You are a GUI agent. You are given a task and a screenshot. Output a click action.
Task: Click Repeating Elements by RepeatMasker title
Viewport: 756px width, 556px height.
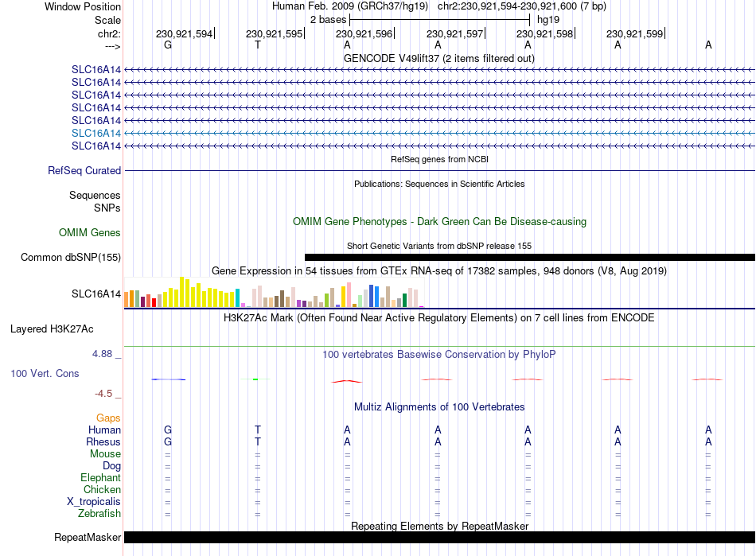pyautogui.click(x=440, y=526)
